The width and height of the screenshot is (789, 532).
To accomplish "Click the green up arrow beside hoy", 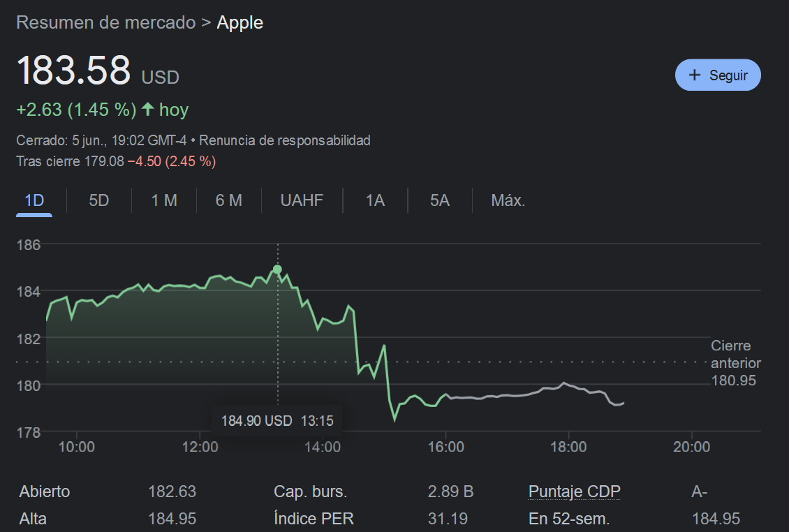I will coord(147,110).
